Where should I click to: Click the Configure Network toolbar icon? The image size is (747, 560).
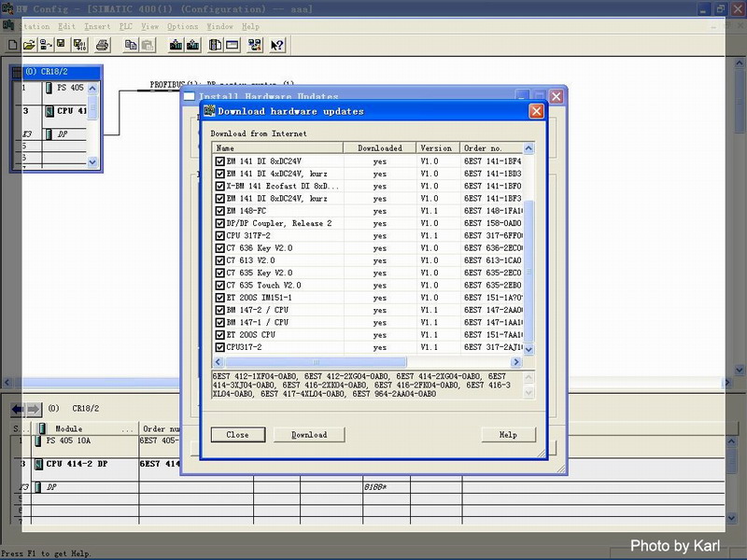click(255, 45)
